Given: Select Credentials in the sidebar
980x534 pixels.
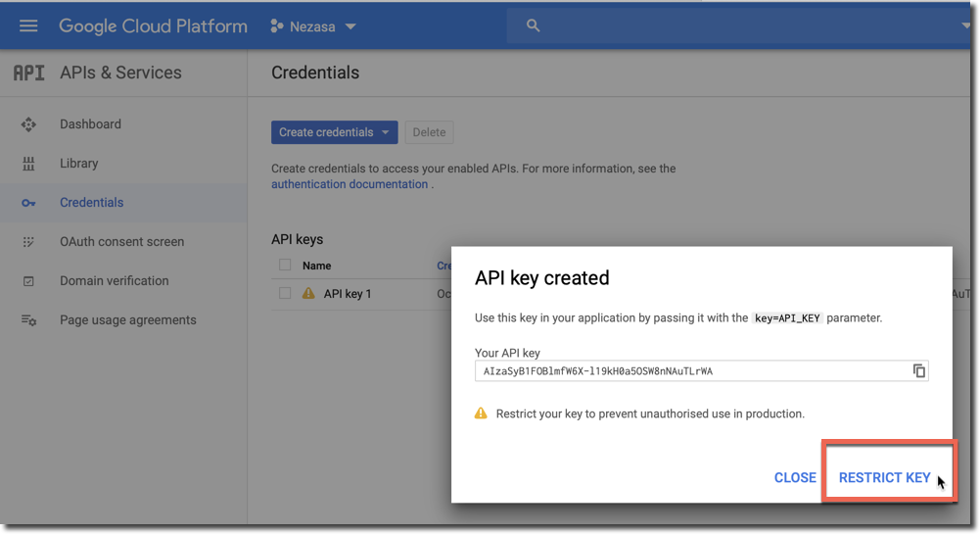Looking at the screenshot, I should 91,203.
